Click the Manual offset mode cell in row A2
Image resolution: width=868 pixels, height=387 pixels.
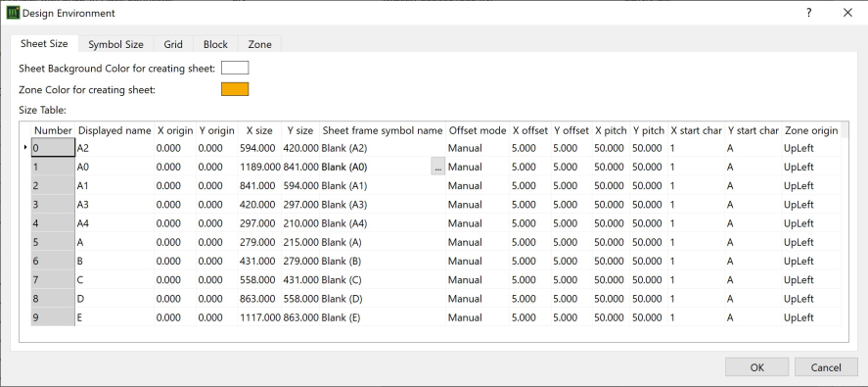pyautogui.click(x=478, y=148)
